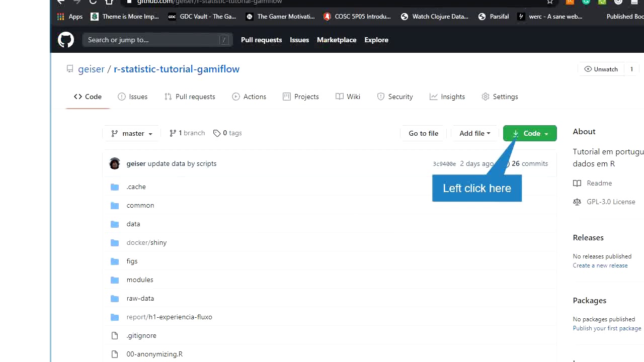Open the common folder
The width and height of the screenshot is (644, 362).
(x=140, y=205)
